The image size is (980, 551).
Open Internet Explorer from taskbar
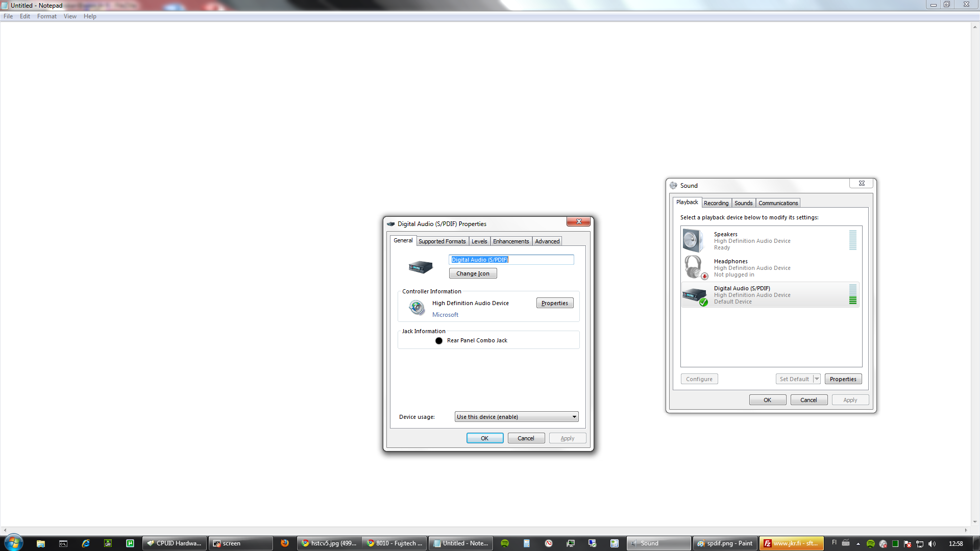pyautogui.click(x=86, y=543)
